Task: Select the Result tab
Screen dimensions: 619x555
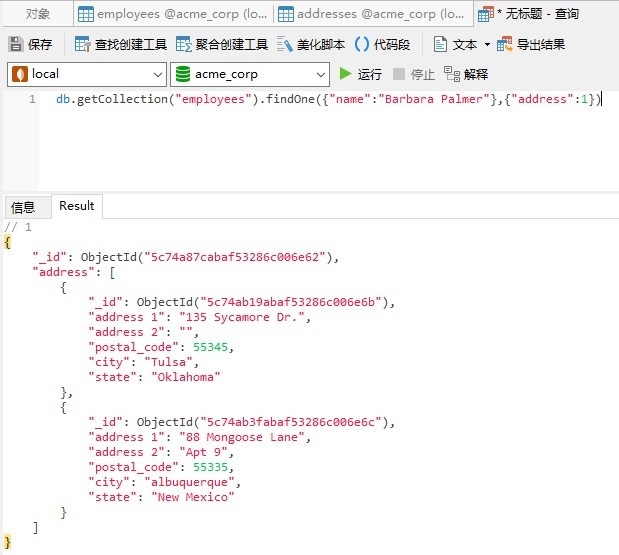Action: coord(77,206)
